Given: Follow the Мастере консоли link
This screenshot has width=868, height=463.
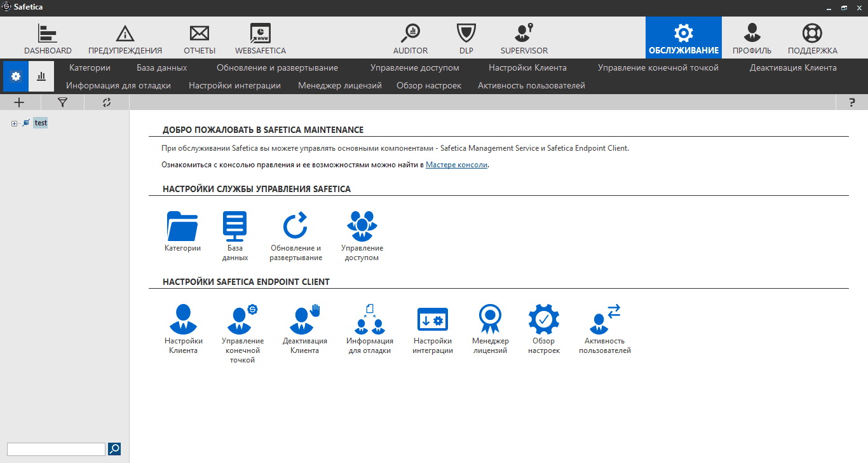Looking at the screenshot, I should tap(457, 165).
